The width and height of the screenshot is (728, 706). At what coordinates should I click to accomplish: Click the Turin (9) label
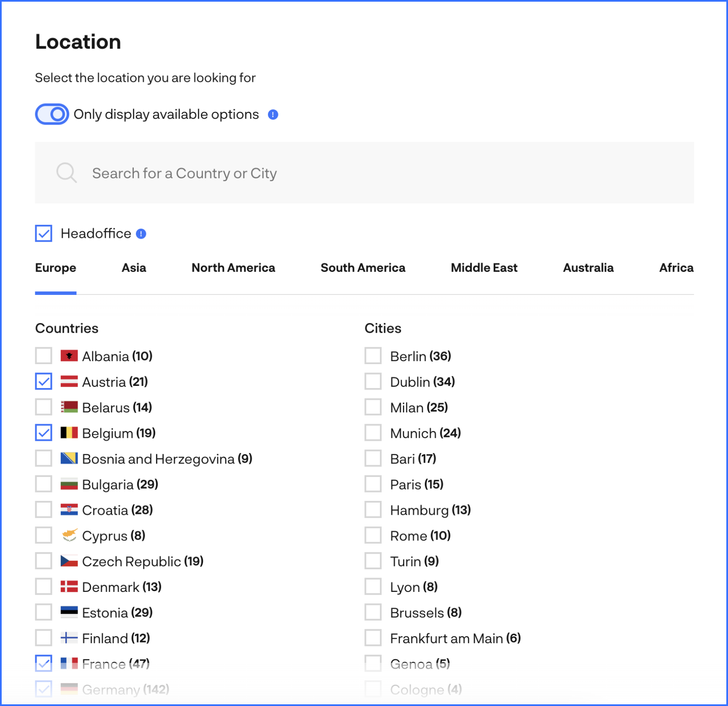coord(415,561)
